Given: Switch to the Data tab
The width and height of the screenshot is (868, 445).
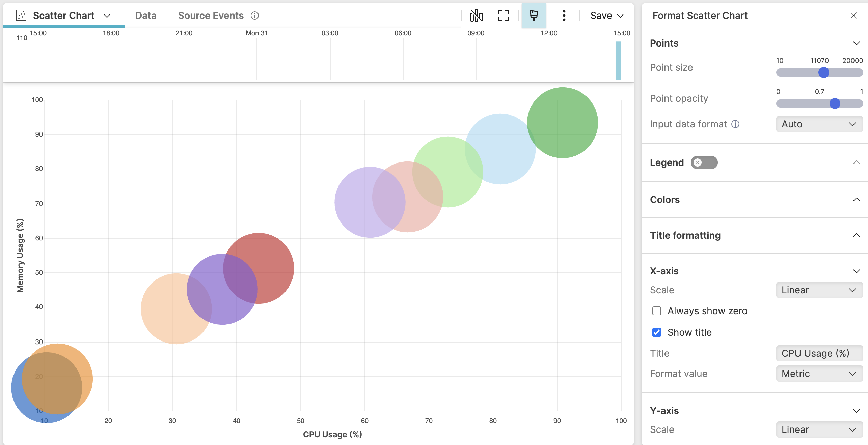Looking at the screenshot, I should pyautogui.click(x=146, y=16).
